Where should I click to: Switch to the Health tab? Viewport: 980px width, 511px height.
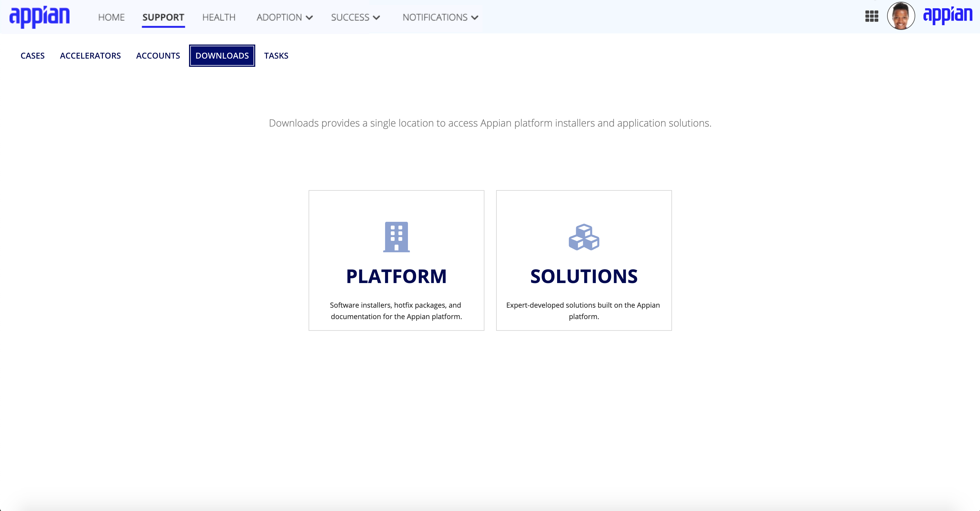[219, 18]
